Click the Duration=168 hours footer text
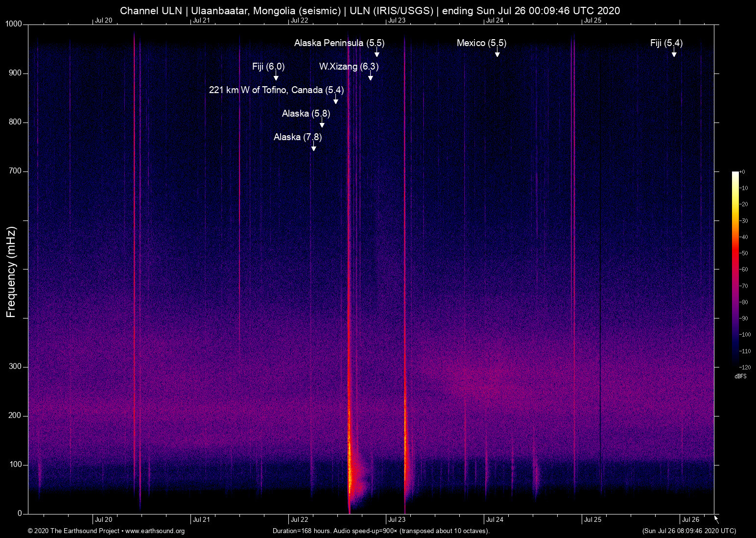 381,531
